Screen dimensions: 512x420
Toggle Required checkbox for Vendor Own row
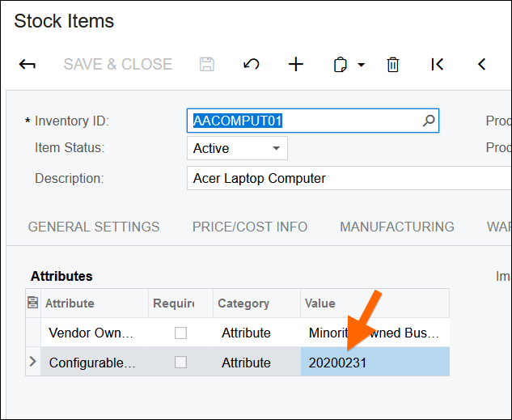[x=181, y=333]
